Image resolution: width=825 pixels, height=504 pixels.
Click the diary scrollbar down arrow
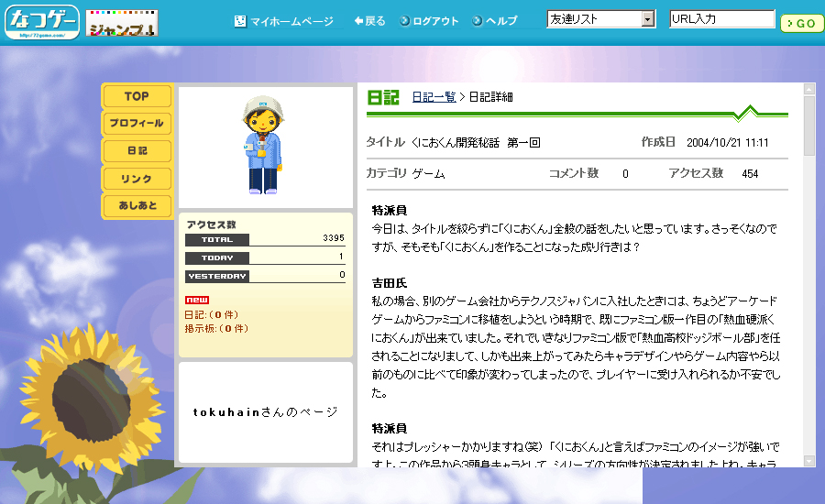tap(809, 460)
